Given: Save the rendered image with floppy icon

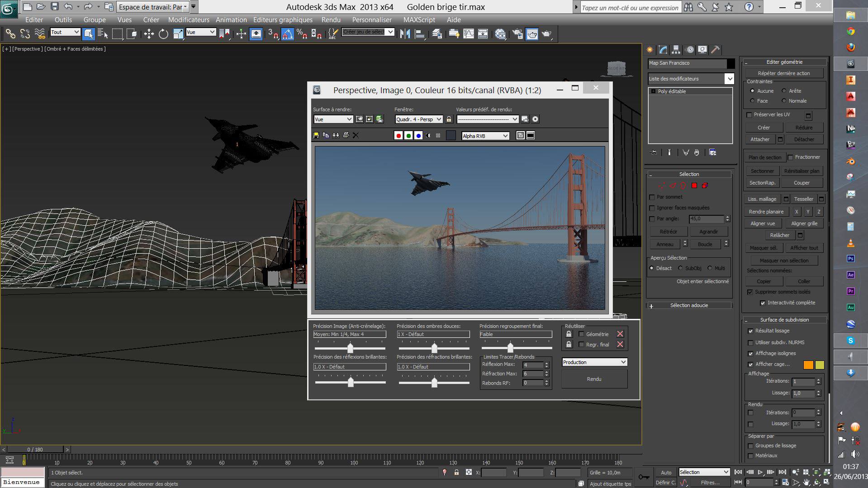Looking at the screenshot, I should [316, 135].
